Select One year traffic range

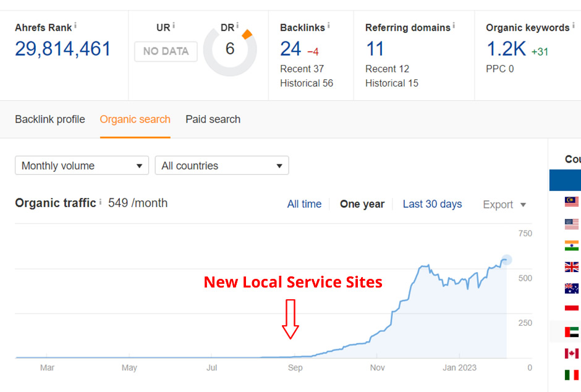coord(362,204)
